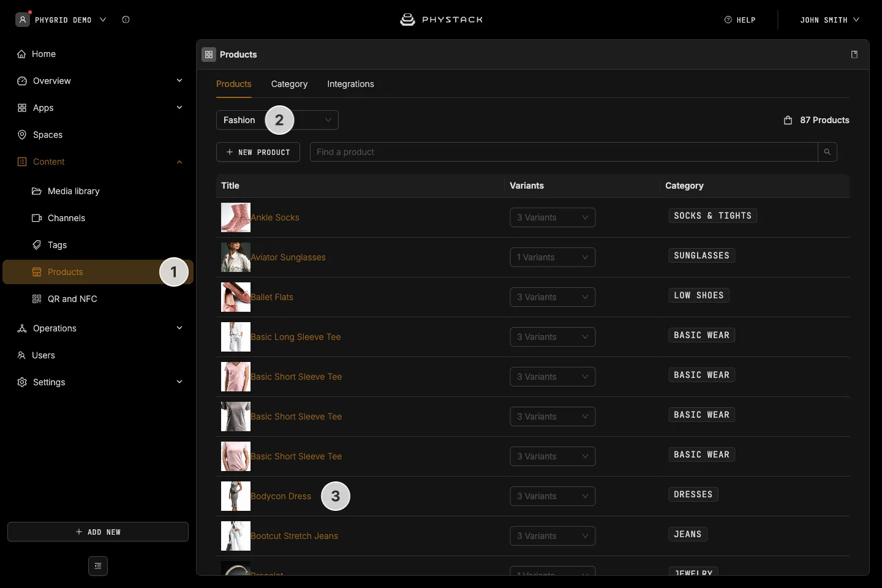Click the Aviator Sunglasses thumbnail

(x=236, y=257)
